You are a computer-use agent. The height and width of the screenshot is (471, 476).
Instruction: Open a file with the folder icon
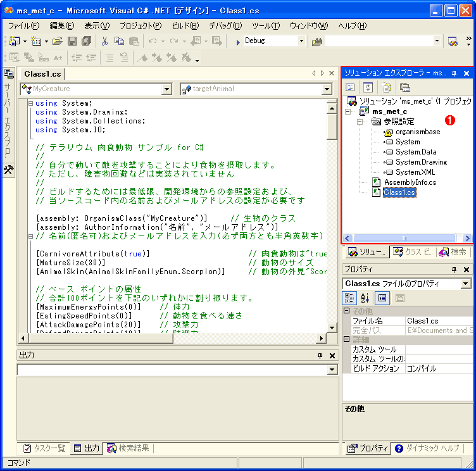57,41
